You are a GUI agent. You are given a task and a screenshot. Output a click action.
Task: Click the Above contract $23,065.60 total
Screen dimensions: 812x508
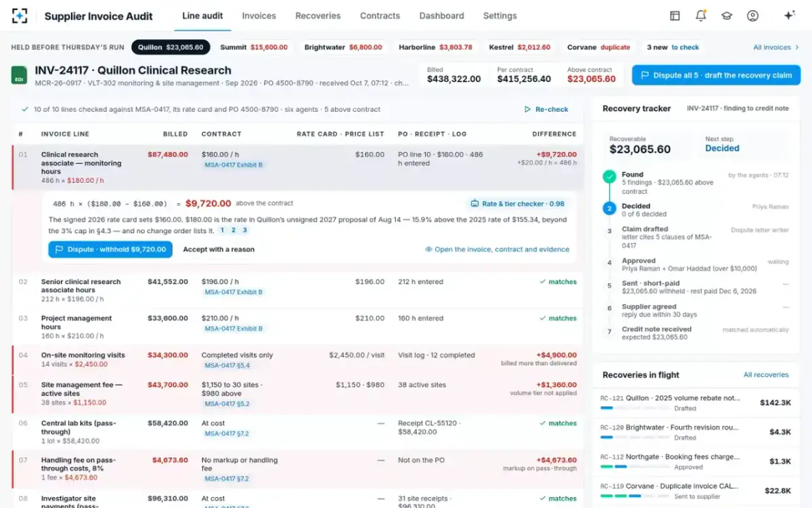pos(591,79)
